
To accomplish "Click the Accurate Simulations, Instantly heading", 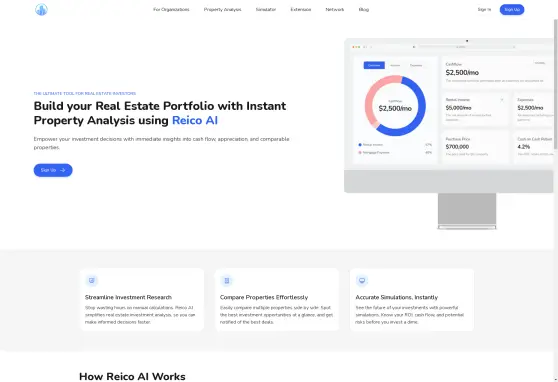I will tap(396, 297).
